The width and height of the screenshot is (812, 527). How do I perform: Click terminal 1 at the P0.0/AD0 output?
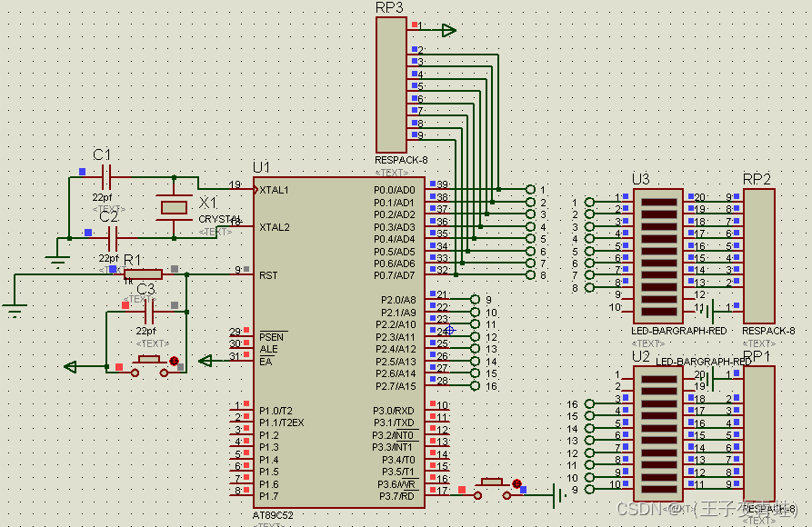pos(530,189)
